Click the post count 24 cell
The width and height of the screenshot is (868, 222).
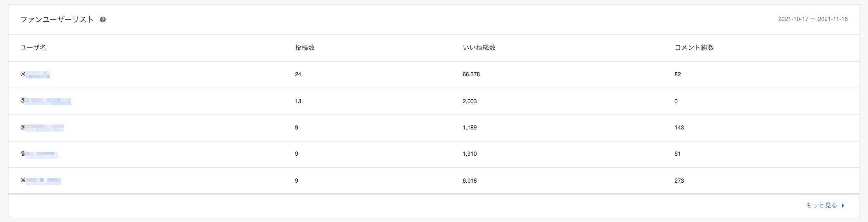(x=298, y=74)
